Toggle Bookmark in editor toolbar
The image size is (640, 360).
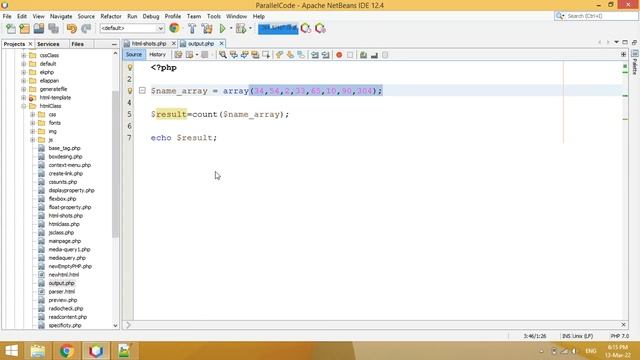(x=301, y=55)
